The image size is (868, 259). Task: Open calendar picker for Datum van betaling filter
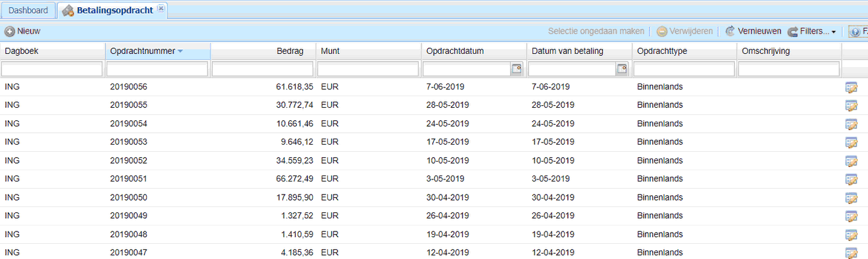622,69
